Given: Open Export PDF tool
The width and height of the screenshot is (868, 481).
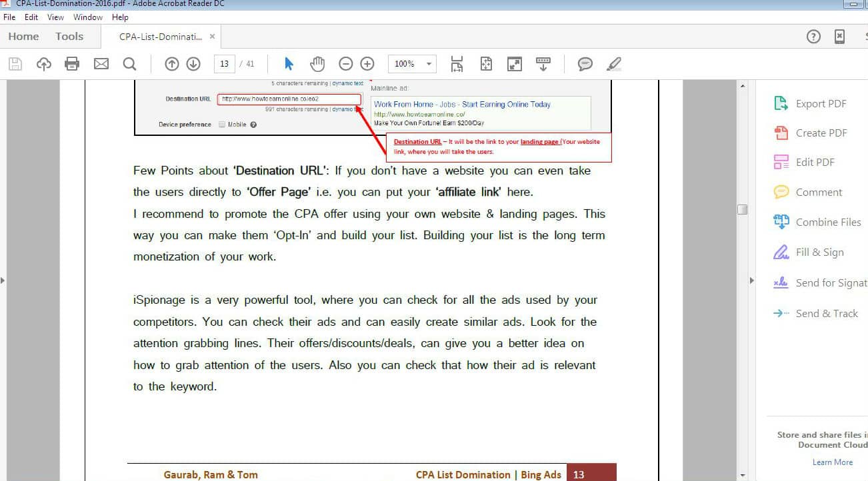Looking at the screenshot, I should 810,104.
